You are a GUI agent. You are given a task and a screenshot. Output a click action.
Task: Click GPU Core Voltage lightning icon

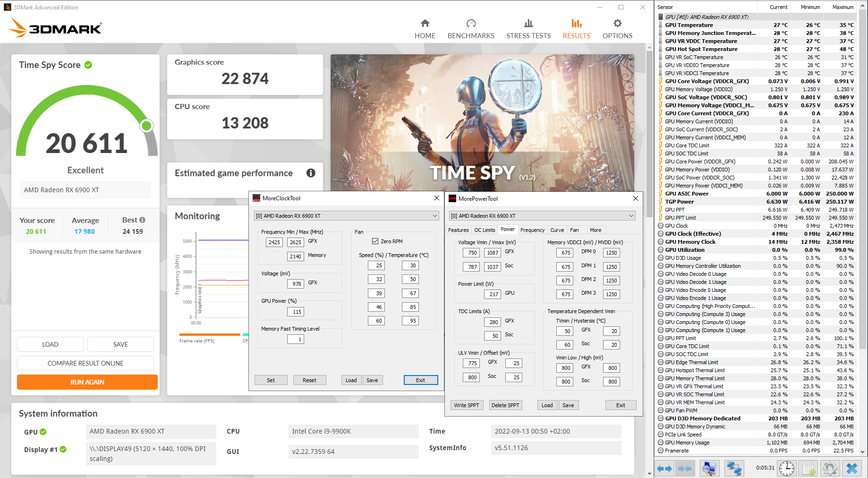pyautogui.click(x=661, y=81)
